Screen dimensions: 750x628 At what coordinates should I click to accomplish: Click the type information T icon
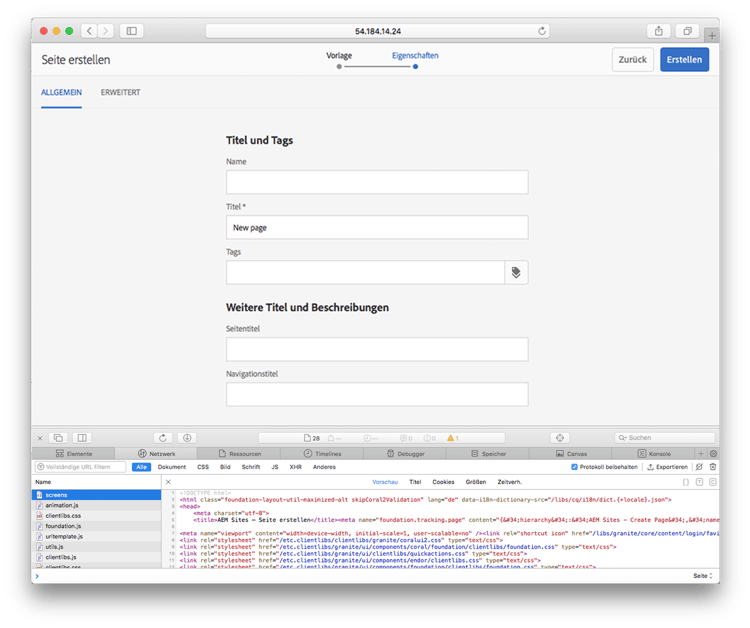pos(699,482)
